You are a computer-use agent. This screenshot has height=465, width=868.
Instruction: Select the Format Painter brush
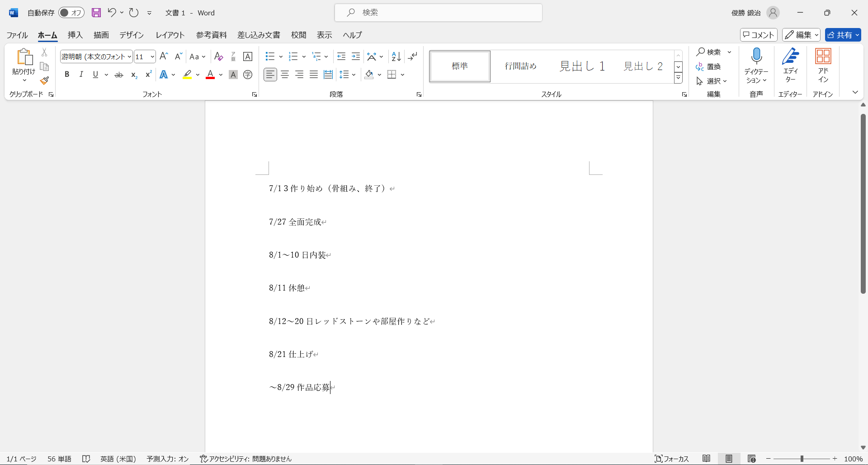click(x=44, y=81)
